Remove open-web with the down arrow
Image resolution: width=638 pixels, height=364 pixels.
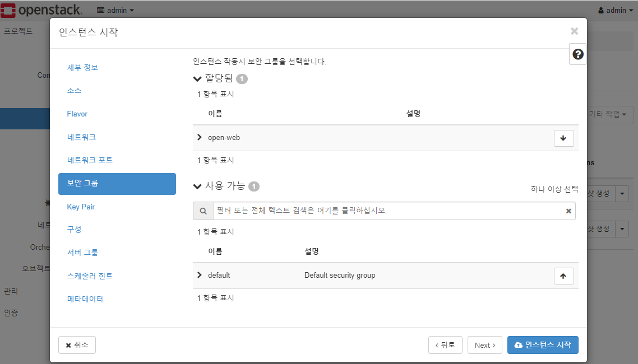(x=563, y=138)
